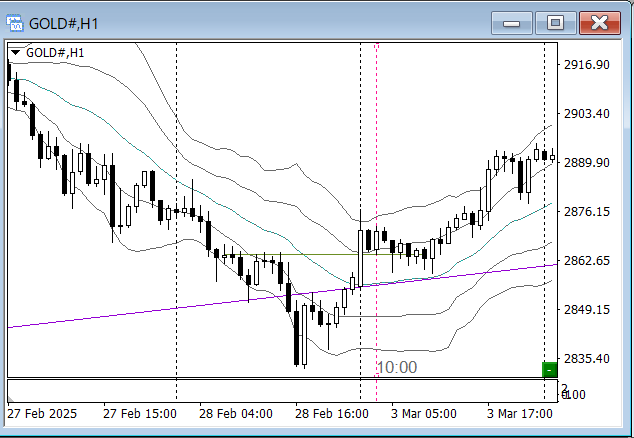Screen dimensions: 634x438
Task: Close the GOLD#,H1 chart window
Action: point(600,23)
